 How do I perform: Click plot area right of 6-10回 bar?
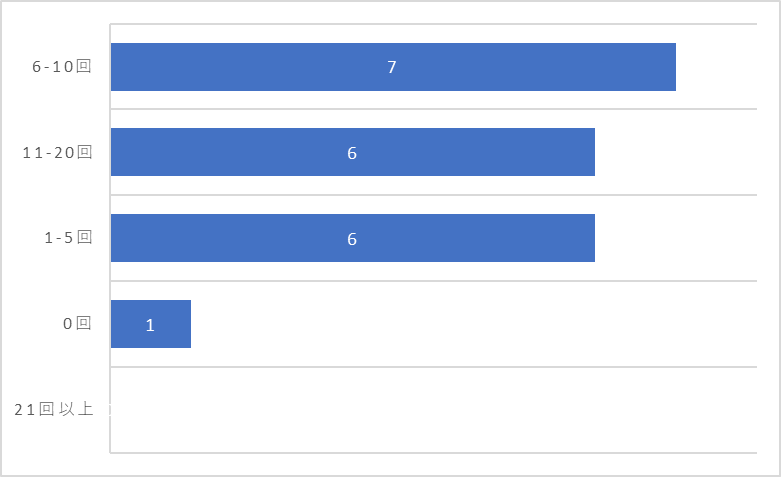pos(716,67)
